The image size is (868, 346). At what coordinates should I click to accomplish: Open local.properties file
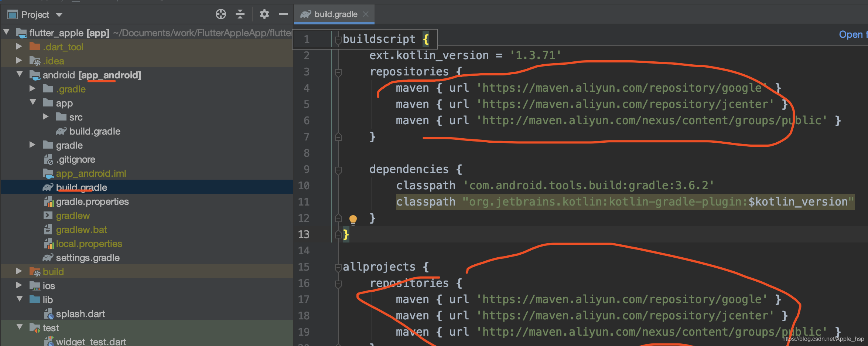[x=89, y=244]
